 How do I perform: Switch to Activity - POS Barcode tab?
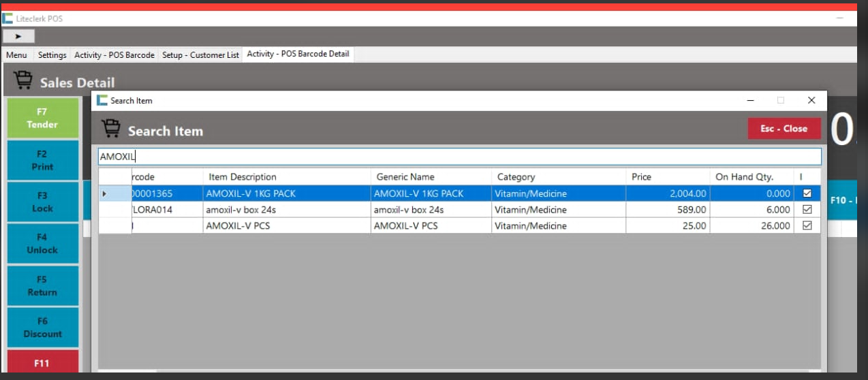(x=114, y=55)
